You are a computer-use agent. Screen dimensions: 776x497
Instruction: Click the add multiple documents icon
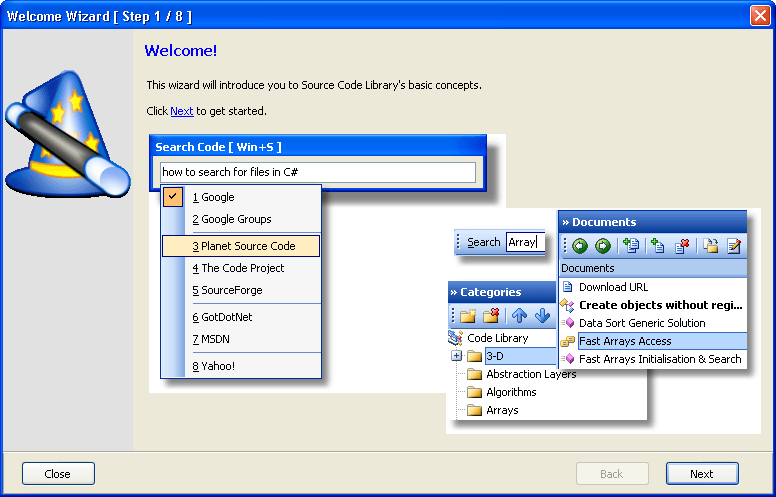pos(631,246)
